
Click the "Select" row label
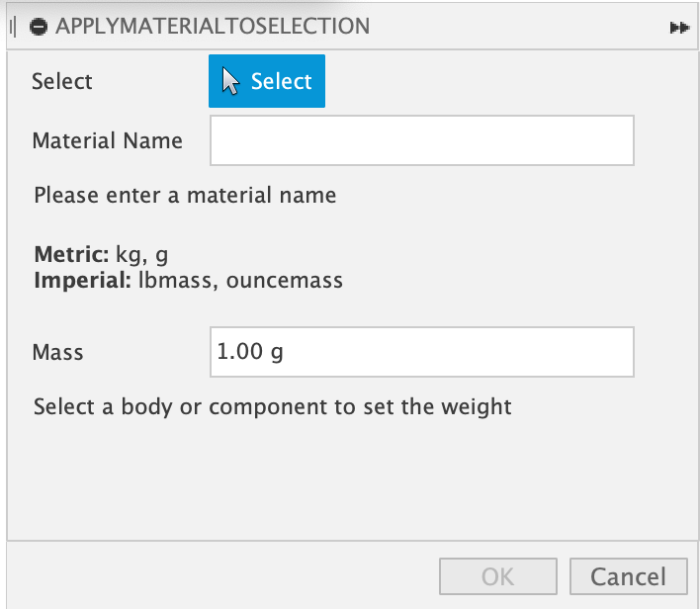coord(61,81)
